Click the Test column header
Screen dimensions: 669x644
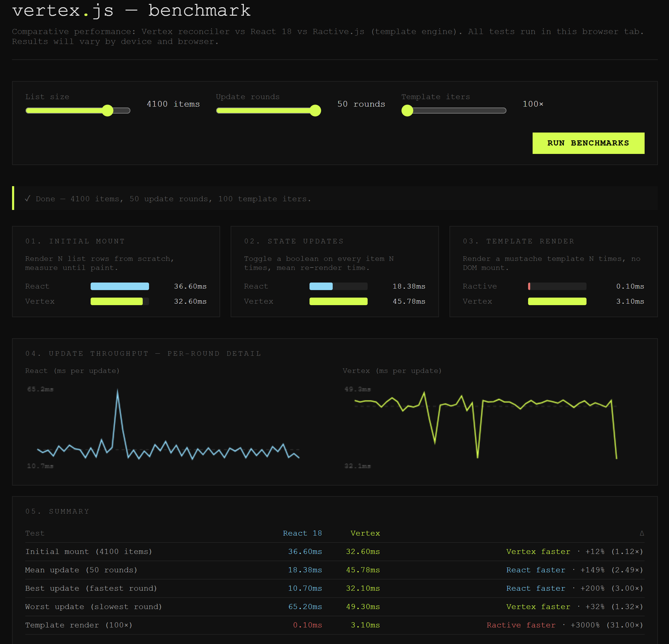coord(35,533)
